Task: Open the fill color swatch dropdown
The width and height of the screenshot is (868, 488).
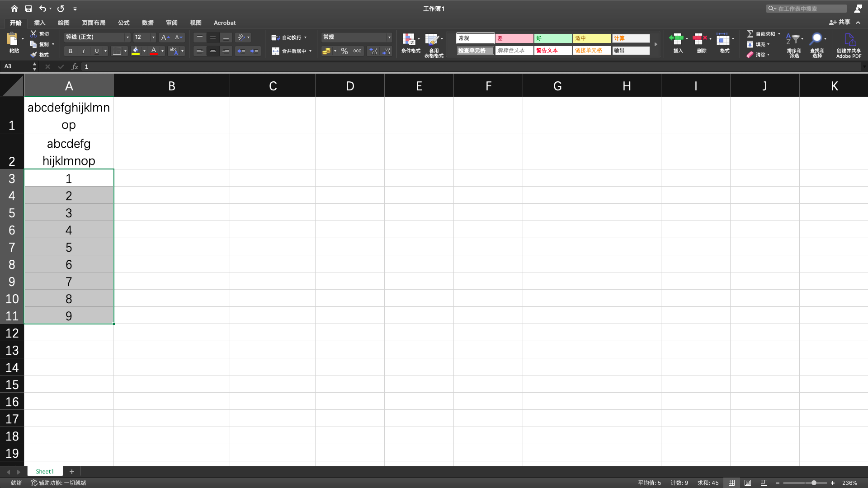Action: click(x=145, y=51)
